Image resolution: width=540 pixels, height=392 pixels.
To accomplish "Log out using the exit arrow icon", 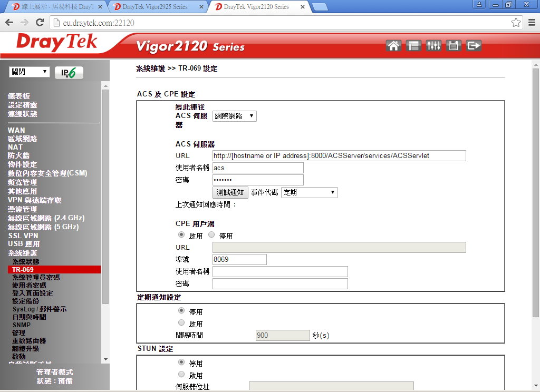I will 474,45.
